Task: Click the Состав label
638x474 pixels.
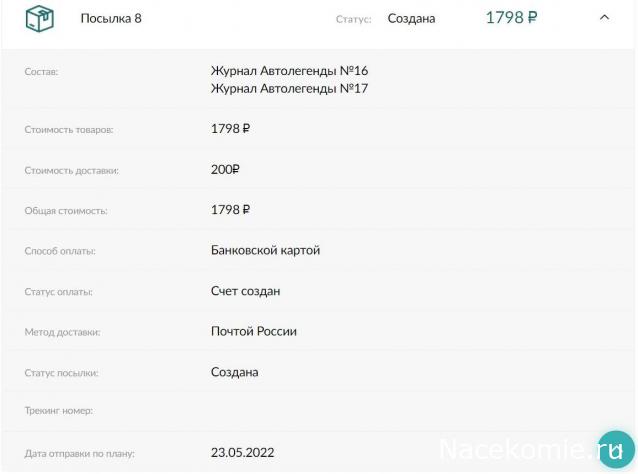Action: (41, 72)
